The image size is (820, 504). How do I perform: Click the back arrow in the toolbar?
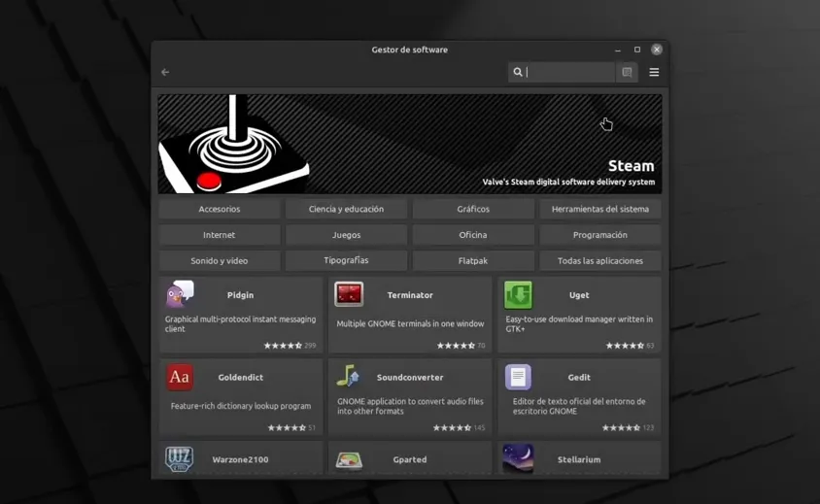[x=165, y=72]
